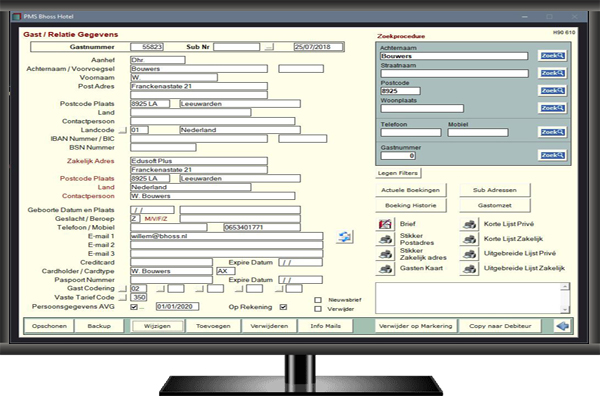Click the Wijzigen button
The width and height of the screenshot is (600, 396).
(x=157, y=326)
